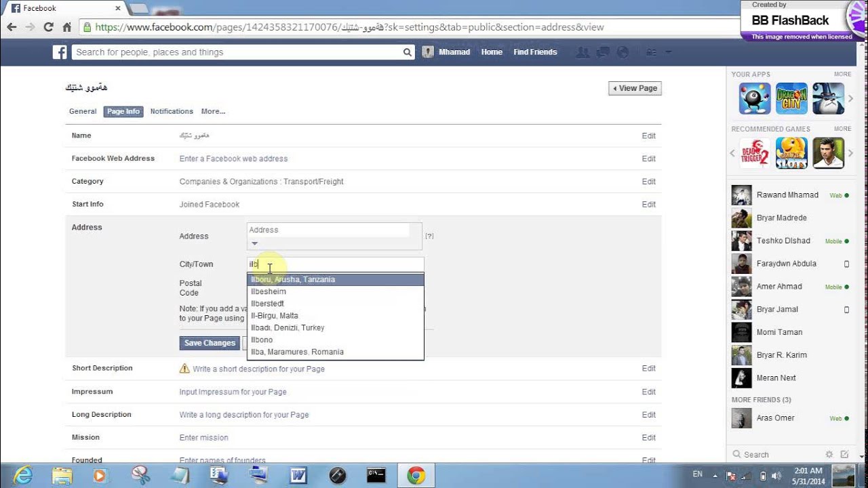Screen dimensions: 868x488
Task: Click the View Page button
Action: [635, 88]
